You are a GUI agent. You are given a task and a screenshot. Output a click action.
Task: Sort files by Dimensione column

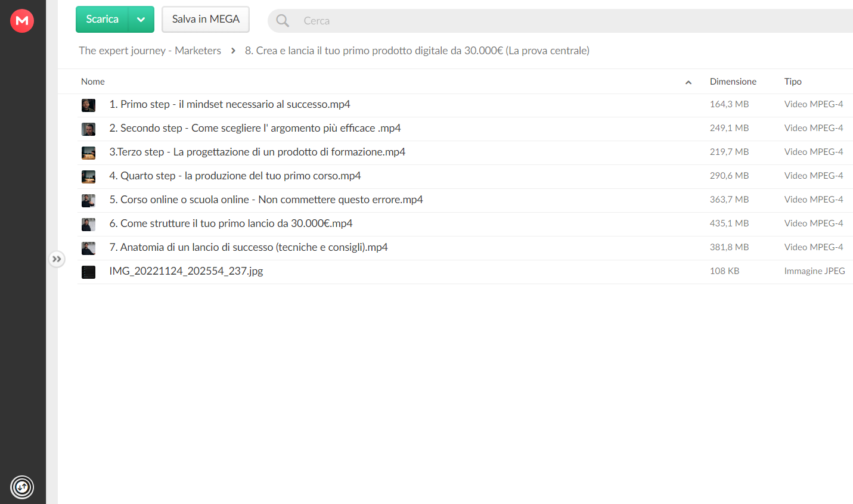[x=733, y=82]
